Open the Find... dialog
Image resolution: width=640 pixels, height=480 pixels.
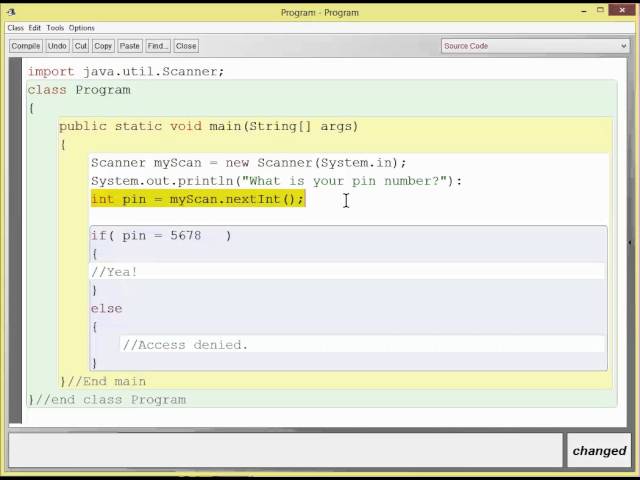158,46
